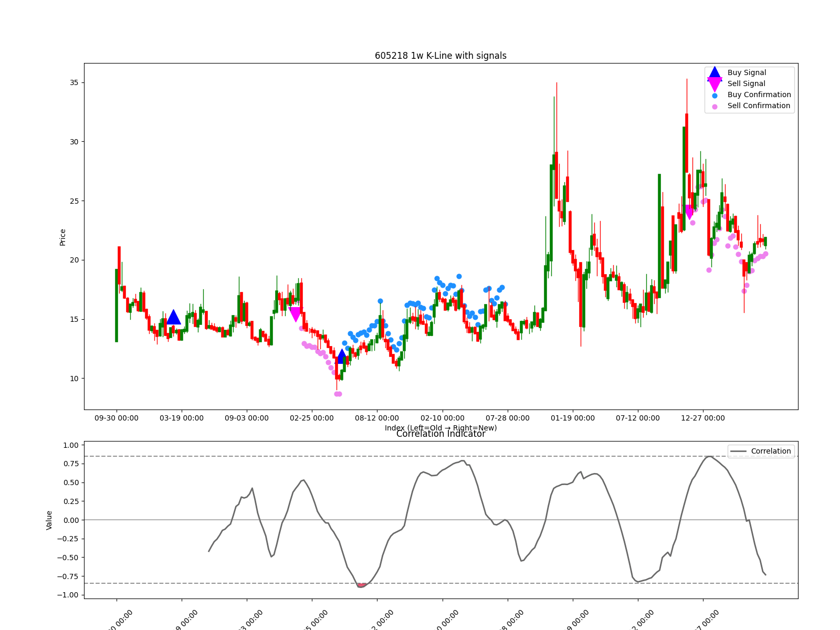
Task: Click the 'Correlation Indicator' subplot title
Action: coord(440,434)
